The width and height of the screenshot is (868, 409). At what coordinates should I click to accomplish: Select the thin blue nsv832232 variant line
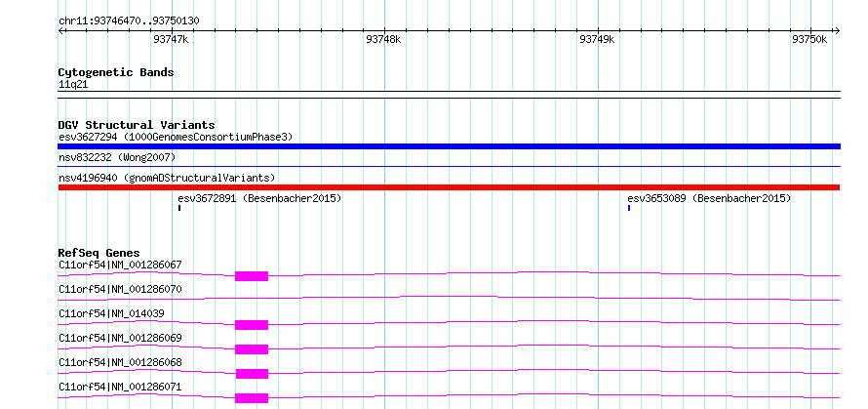pos(449,166)
